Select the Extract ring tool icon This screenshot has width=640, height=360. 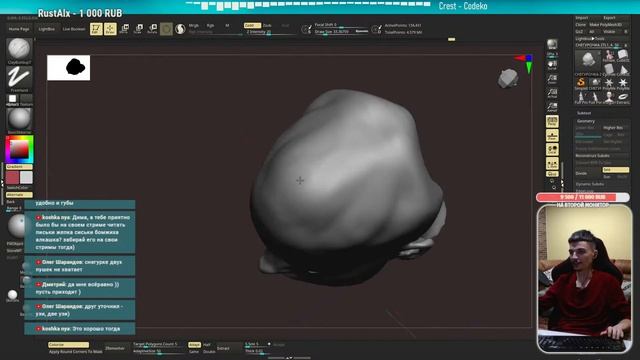(623, 98)
